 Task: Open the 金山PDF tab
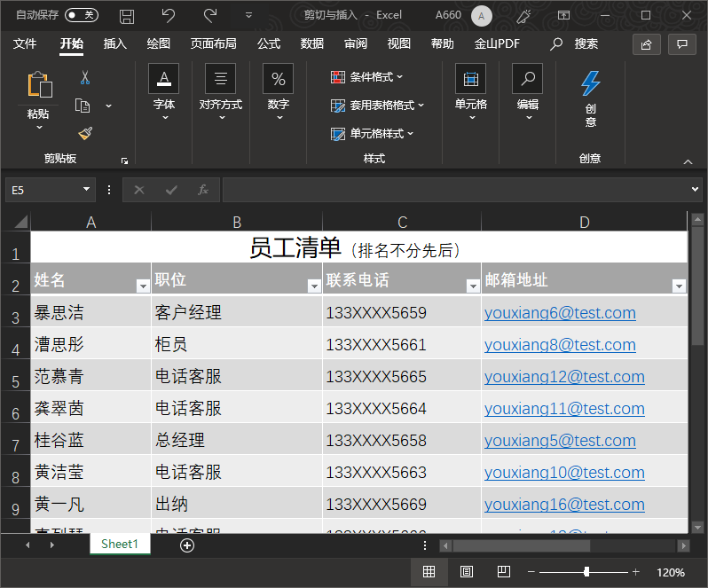[497, 43]
